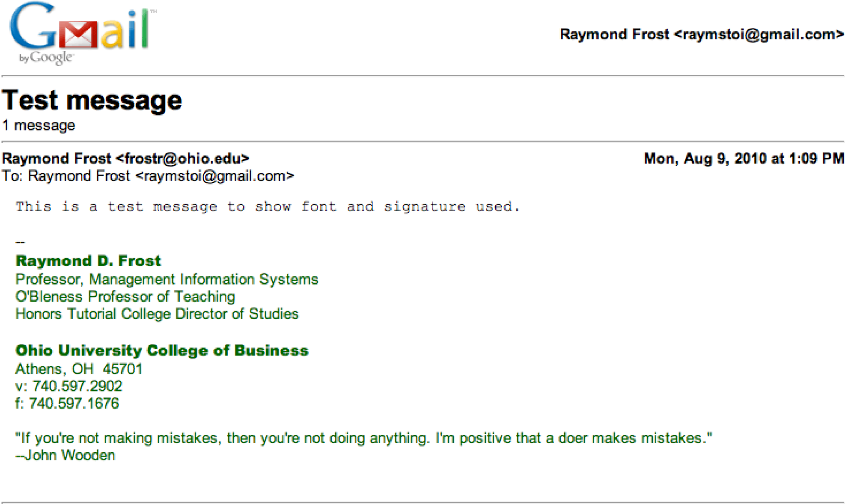The width and height of the screenshot is (845, 504).
Task: Click the monospaced test message body text
Action: coord(268,207)
